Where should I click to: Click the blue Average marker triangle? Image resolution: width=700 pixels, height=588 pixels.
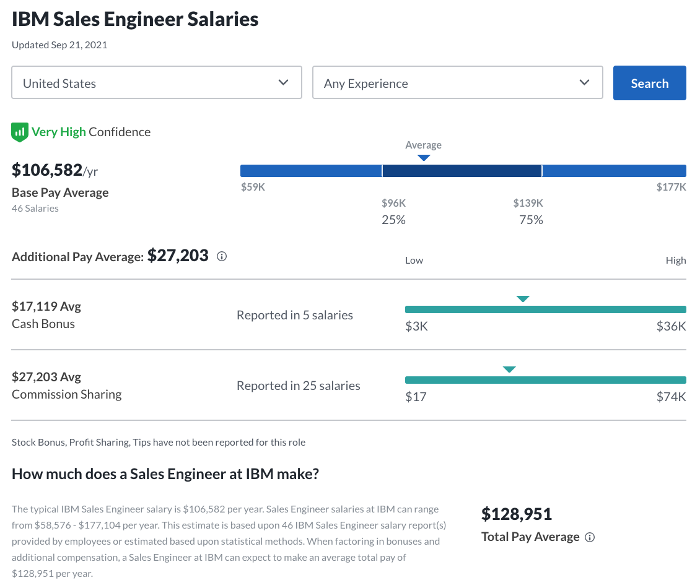(x=424, y=157)
